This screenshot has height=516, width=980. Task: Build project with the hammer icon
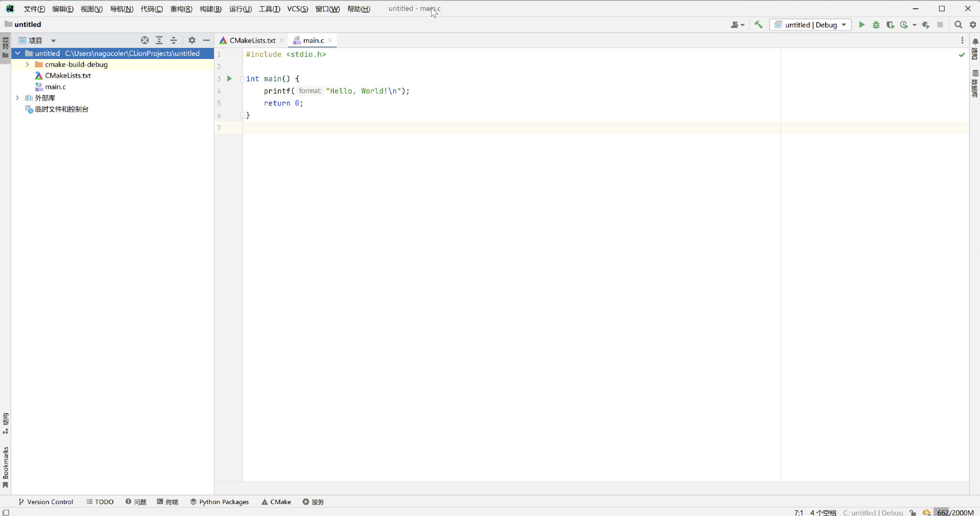[758, 24]
